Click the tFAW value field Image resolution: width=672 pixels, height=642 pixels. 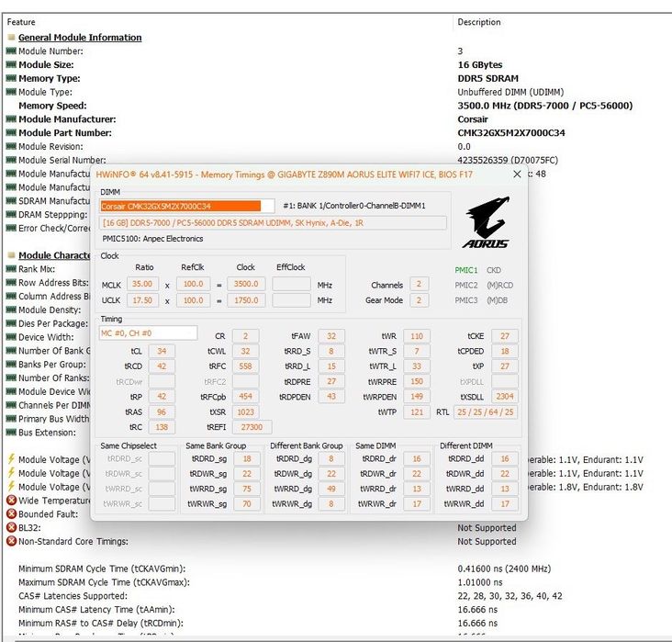[x=331, y=336]
